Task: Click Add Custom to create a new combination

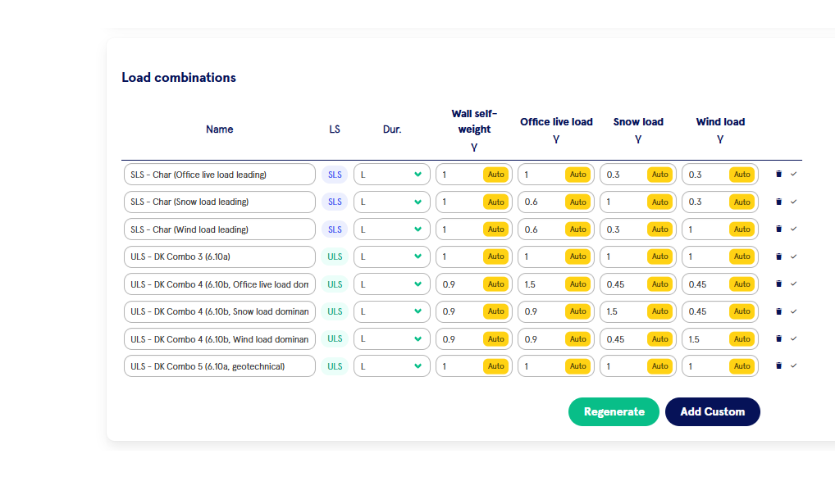Action: (x=712, y=411)
